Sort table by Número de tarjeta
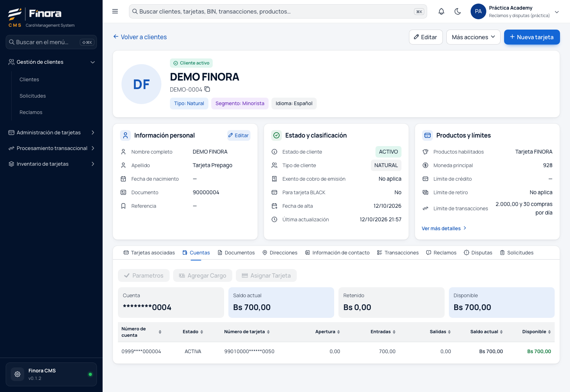This screenshot has width=570, height=392. click(268, 332)
